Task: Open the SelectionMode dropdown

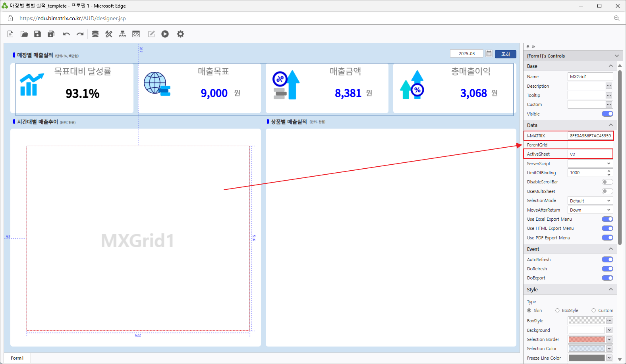Action: (590, 201)
